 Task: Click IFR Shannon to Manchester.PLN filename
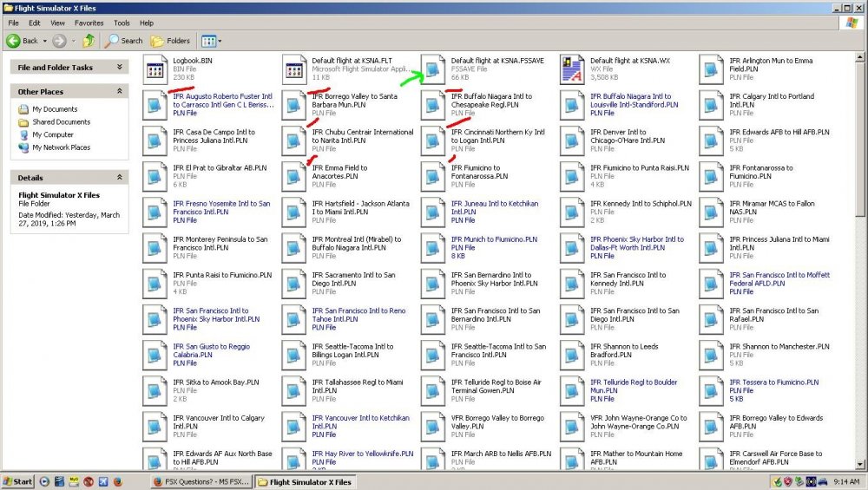click(779, 346)
